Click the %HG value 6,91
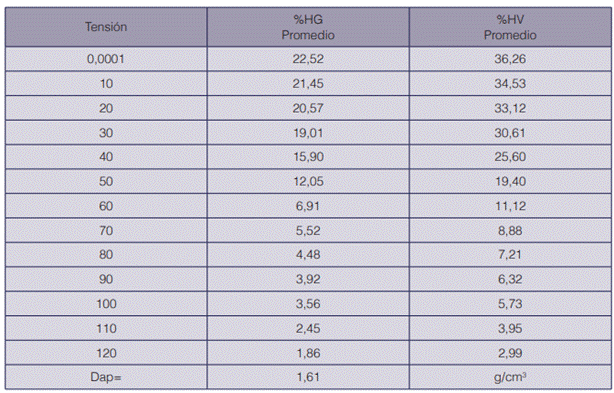The width and height of the screenshot is (614, 393). 308,206
